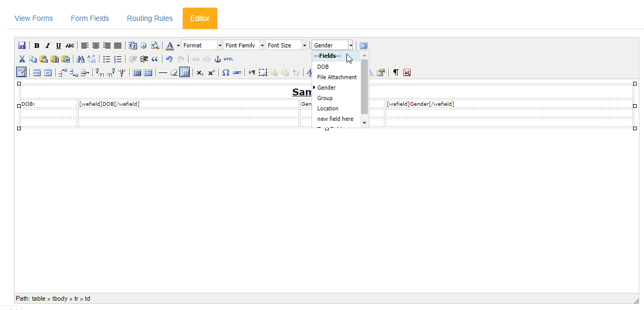The image size is (644, 310).
Task: Select the Editor tab
Action: coord(200,18)
